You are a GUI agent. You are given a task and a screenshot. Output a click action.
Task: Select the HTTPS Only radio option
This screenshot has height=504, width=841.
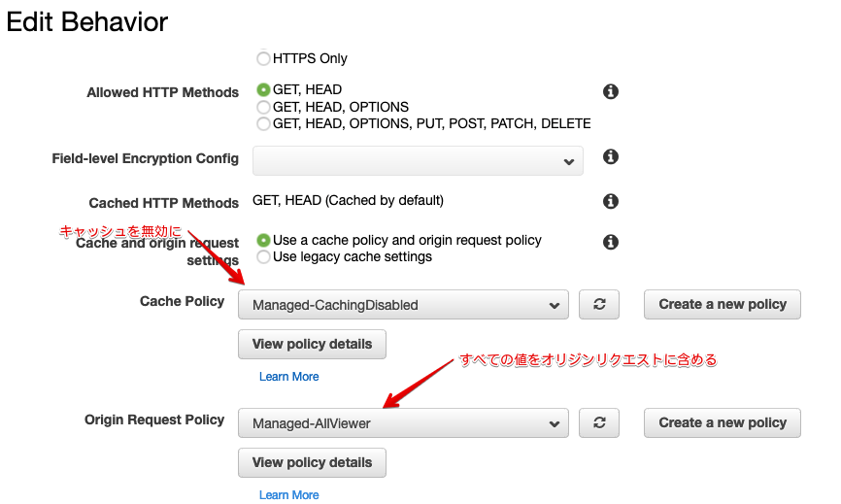(263, 58)
